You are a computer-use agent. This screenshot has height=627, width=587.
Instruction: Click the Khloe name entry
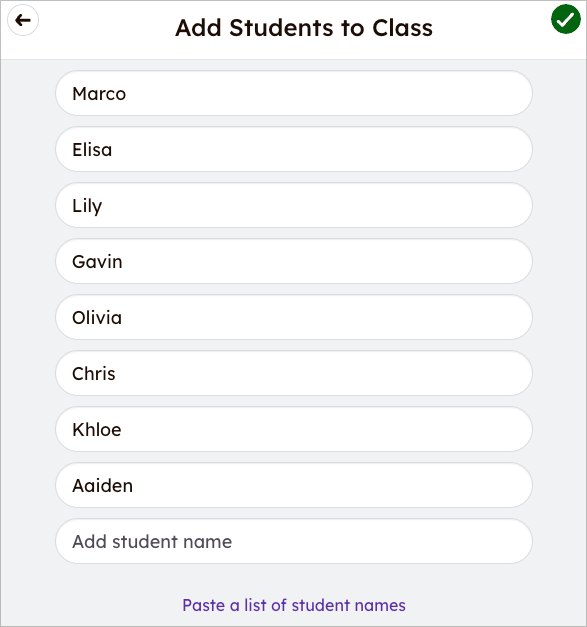tap(294, 429)
